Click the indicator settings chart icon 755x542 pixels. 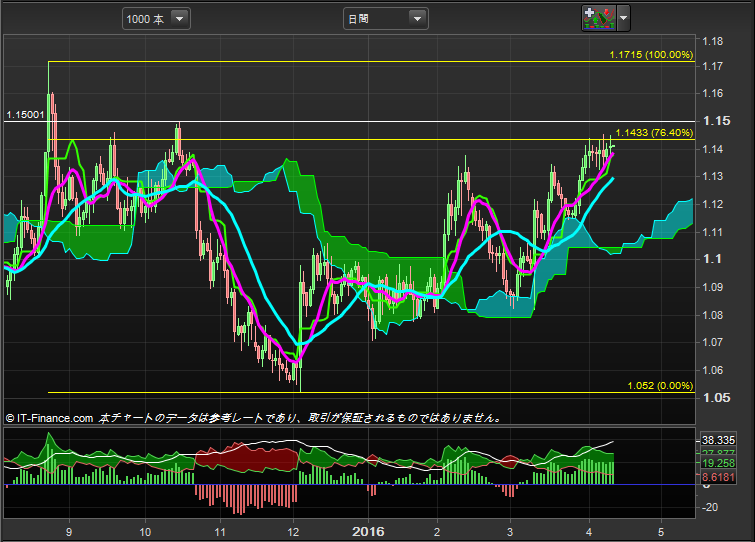click(x=599, y=18)
